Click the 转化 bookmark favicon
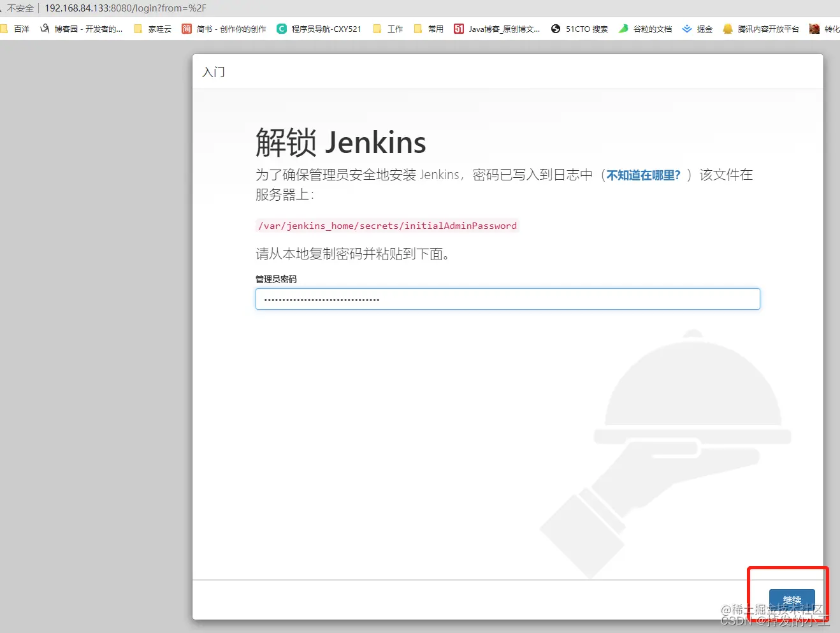Image resolution: width=840 pixels, height=633 pixels. click(x=815, y=29)
